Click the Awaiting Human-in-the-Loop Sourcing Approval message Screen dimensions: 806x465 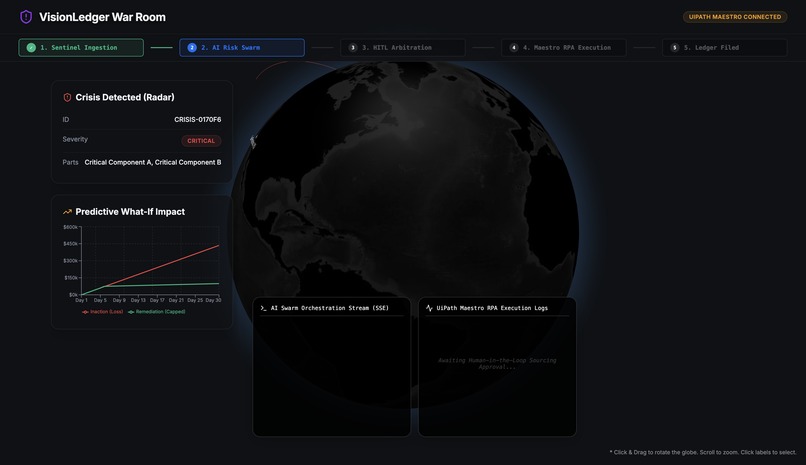point(497,364)
